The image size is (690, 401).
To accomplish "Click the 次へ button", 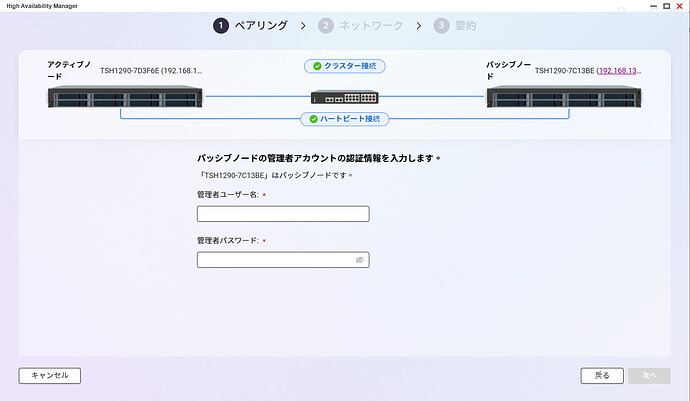I will pos(648,375).
